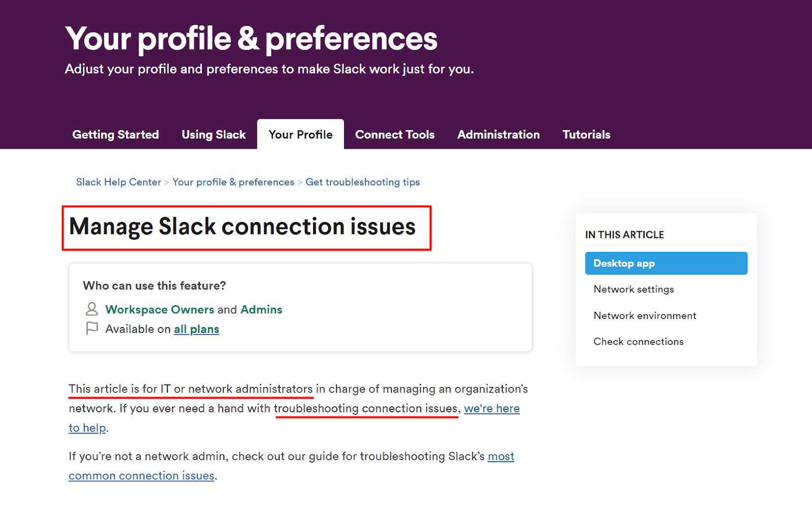
Task: Open the Administration tab
Action: point(498,135)
